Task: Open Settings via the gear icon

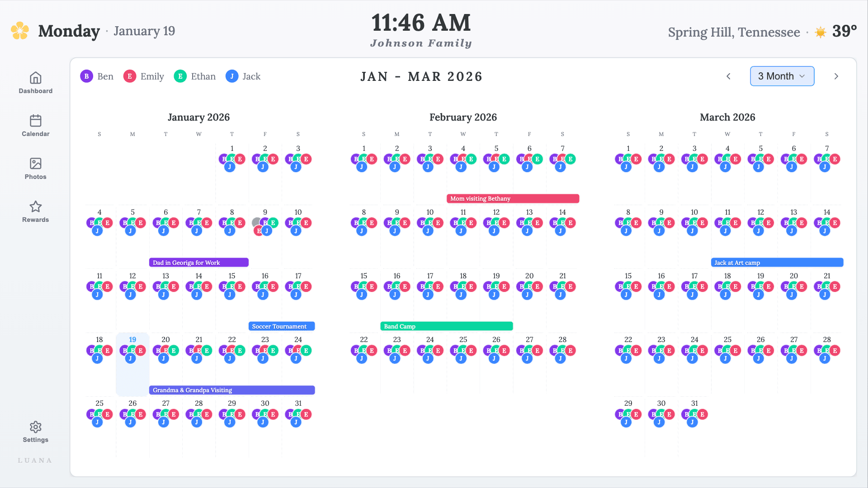Action: (35, 427)
